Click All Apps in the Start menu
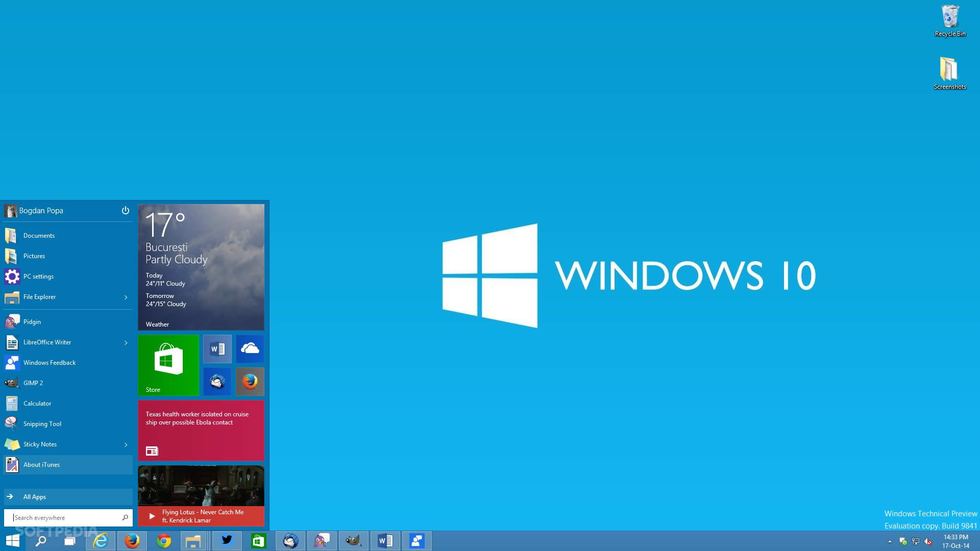The width and height of the screenshot is (980, 551). tap(34, 496)
